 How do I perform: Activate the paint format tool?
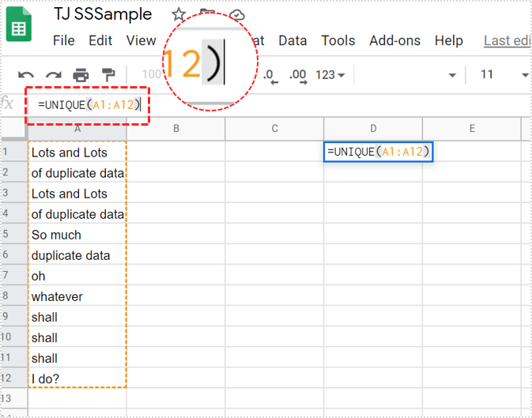108,76
